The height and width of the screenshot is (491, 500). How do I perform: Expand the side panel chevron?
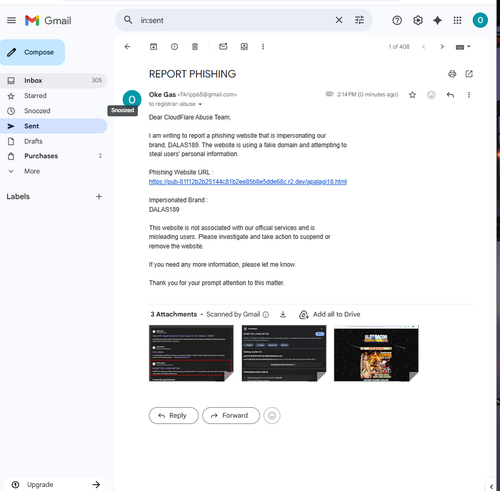click(x=491, y=487)
